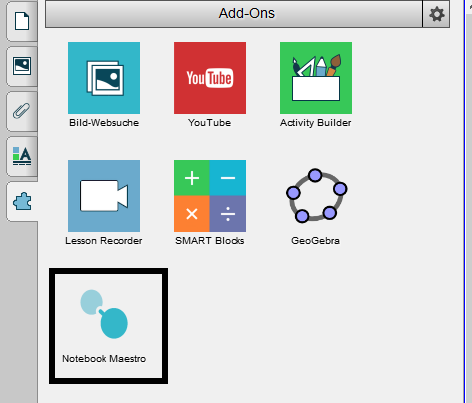Viewport: 472px width, 403px height.
Task: Open the Lesson Recorder add-on
Action: pos(104,196)
